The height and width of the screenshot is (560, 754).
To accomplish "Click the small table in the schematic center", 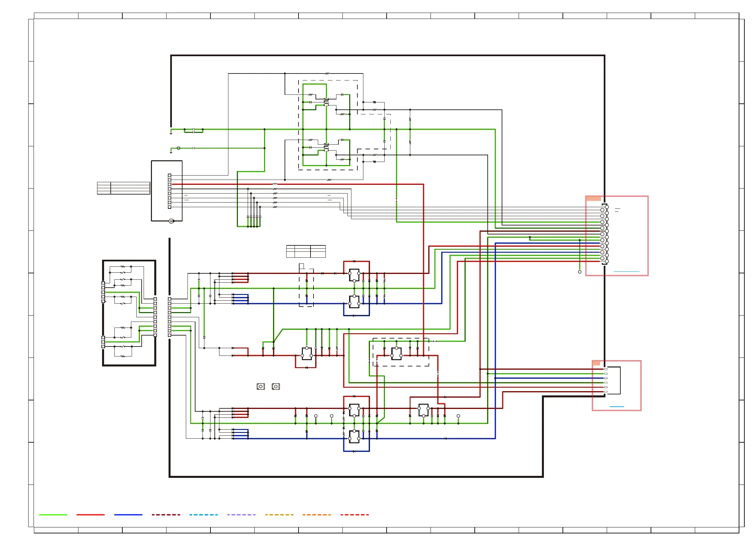I will pyautogui.click(x=306, y=251).
